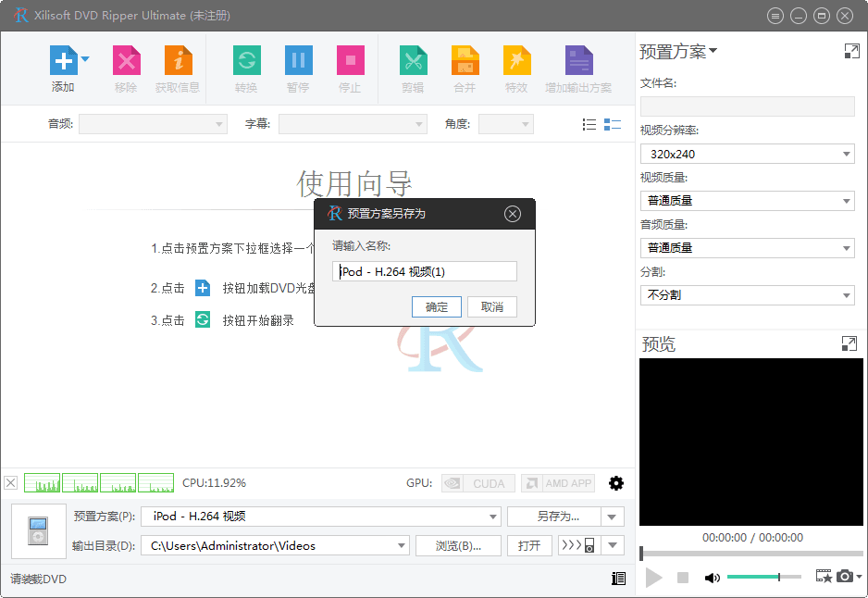Open the Angle (角度) dropdown
Screen dimensions: 868x598
click(506, 124)
